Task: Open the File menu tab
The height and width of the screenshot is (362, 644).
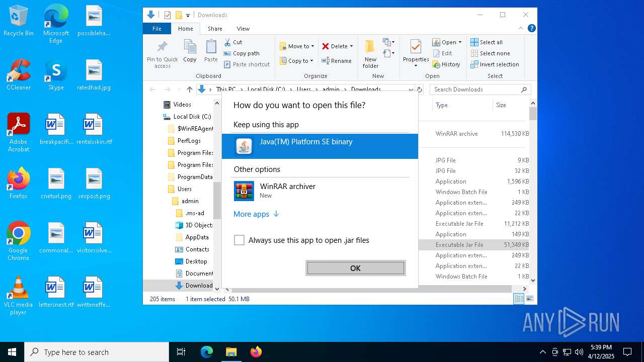Action: point(157,29)
